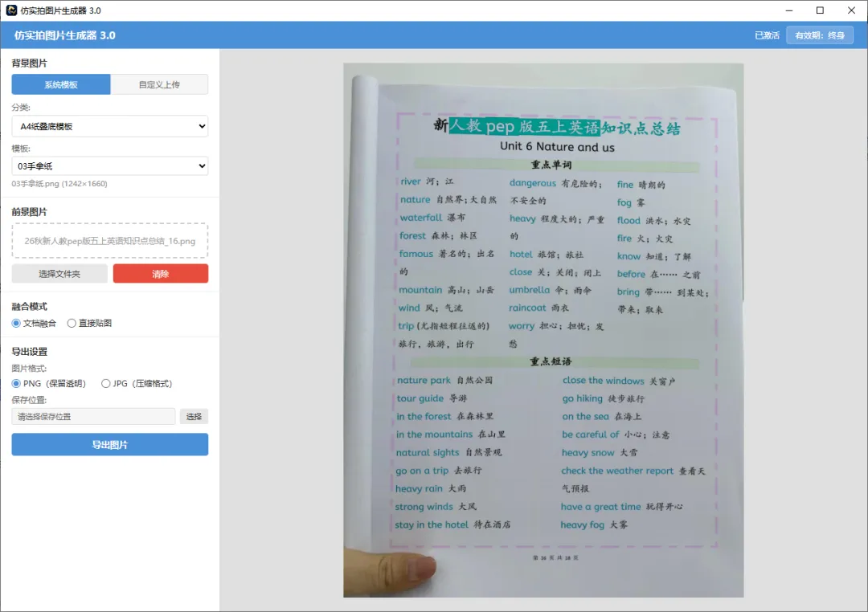Open the 分类 dropdown showing A4纸叠底模板

point(109,126)
